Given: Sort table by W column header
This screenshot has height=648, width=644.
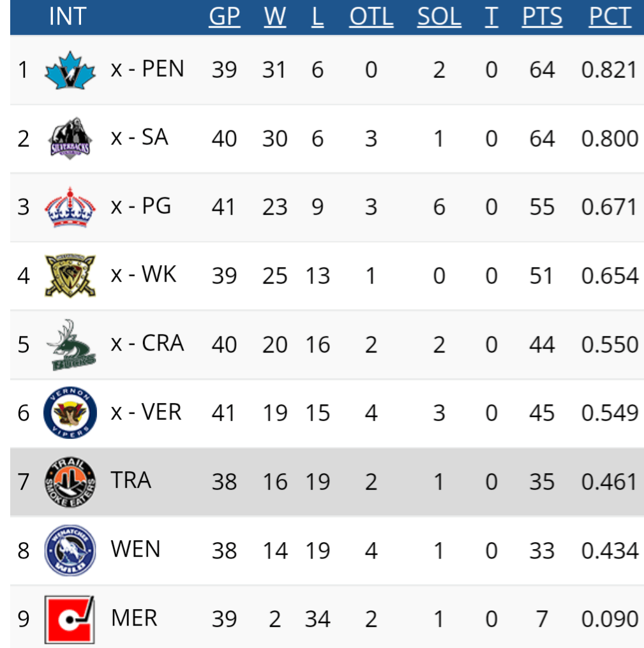Looking at the screenshot, I should click(275, 17).
